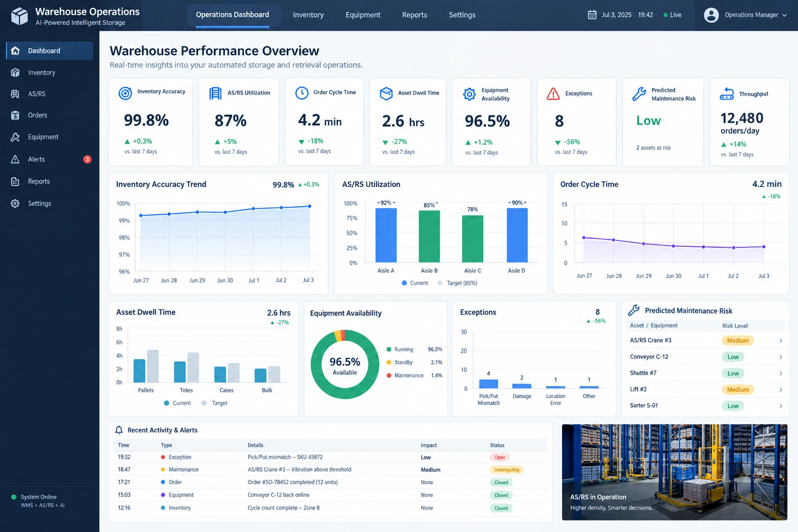Screen dimensions: 798x532
Task: Click the AS/RS in Operation warehouse image
Action: point(674,472)
